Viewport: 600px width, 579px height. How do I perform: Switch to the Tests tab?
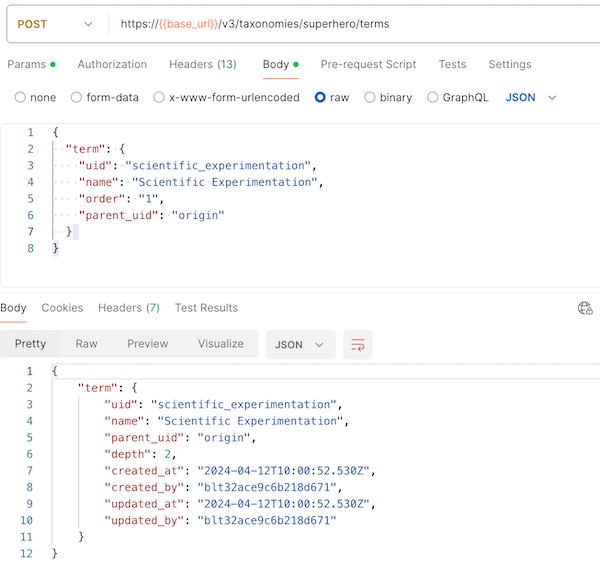click(452, 64)
